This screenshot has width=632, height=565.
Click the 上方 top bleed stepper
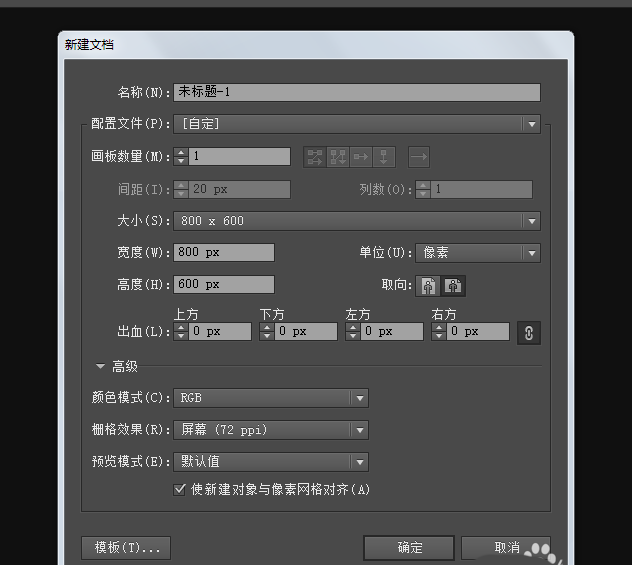click(181, 332)
